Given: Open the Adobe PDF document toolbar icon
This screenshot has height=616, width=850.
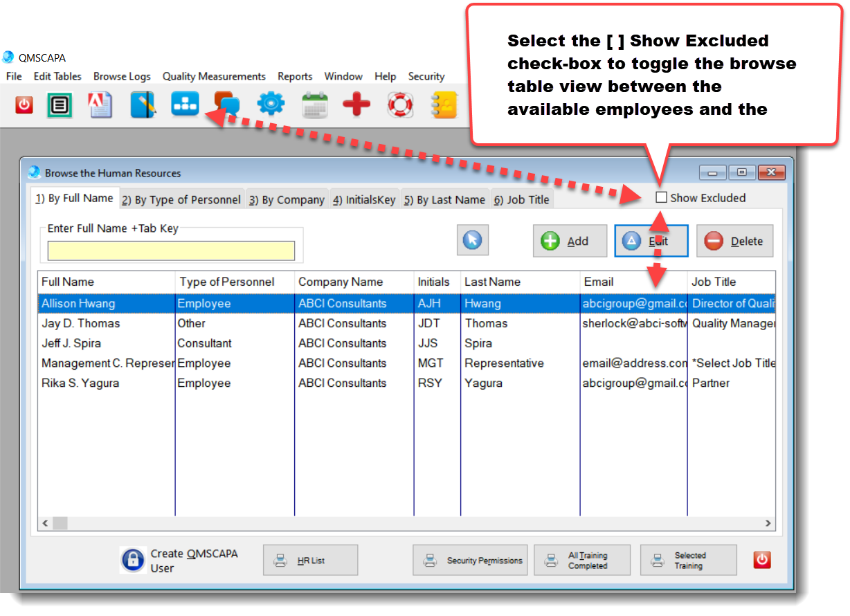Looking at the screenshot, I should [x=100, y=105].
